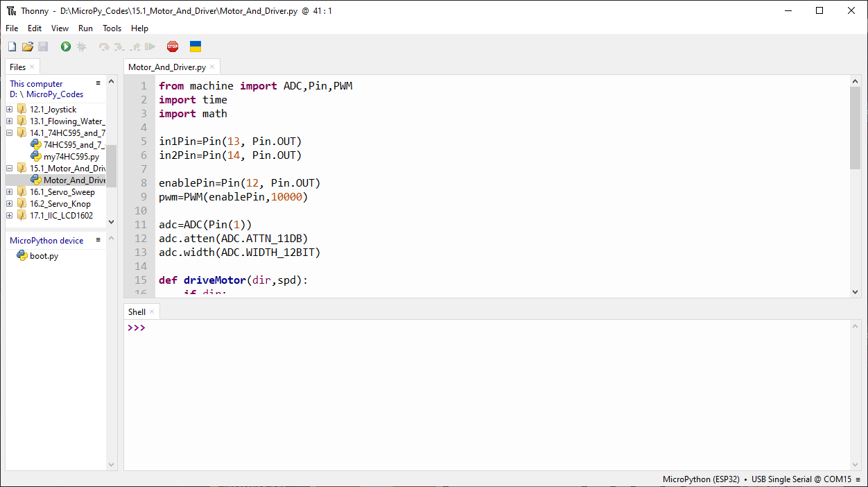Open the File menu
The width and height of the screenshot is (868, 487).
pos(12,28)
